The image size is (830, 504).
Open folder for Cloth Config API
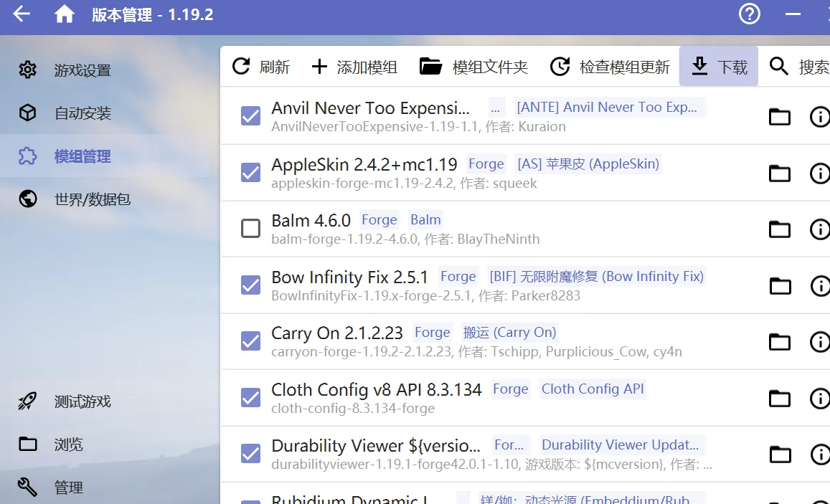point(780,398)
